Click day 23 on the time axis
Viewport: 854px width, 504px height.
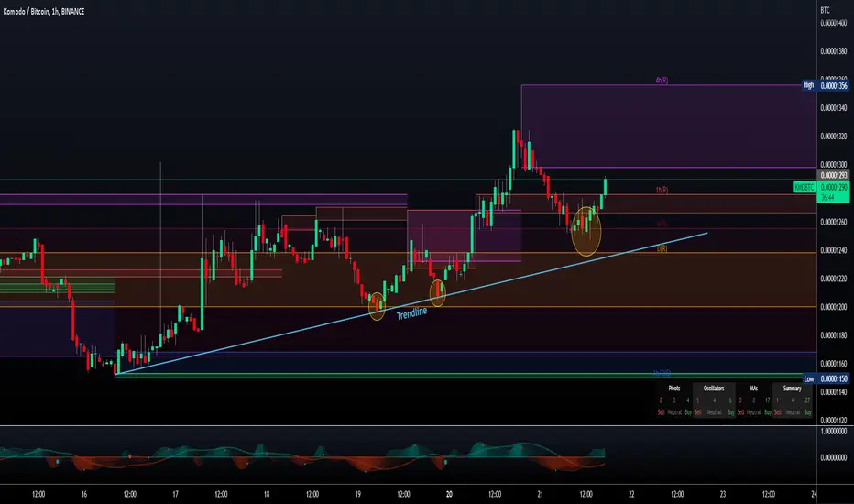tap(723, 494)
